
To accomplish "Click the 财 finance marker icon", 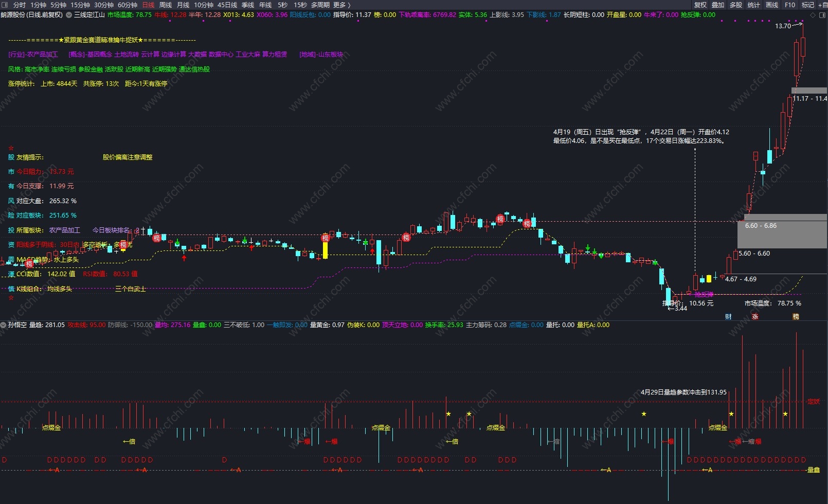I will pyautogui.click(x=728, y=317).
